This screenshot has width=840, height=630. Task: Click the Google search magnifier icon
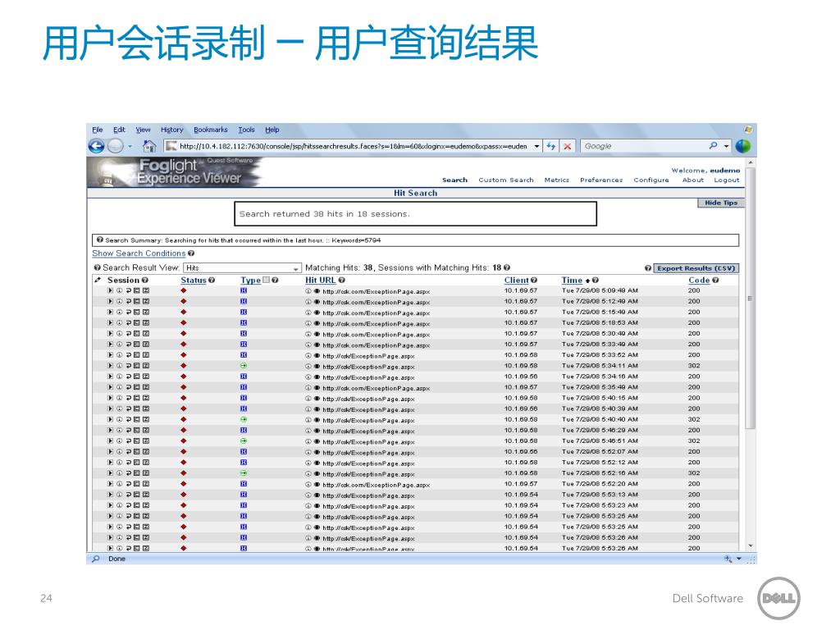pyautogui.click(x=713, y=145)
